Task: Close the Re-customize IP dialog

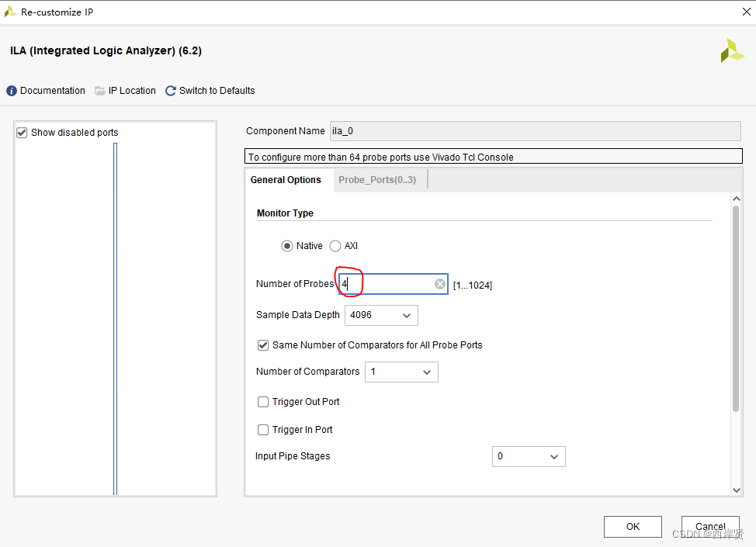Action: click(747, 12)
